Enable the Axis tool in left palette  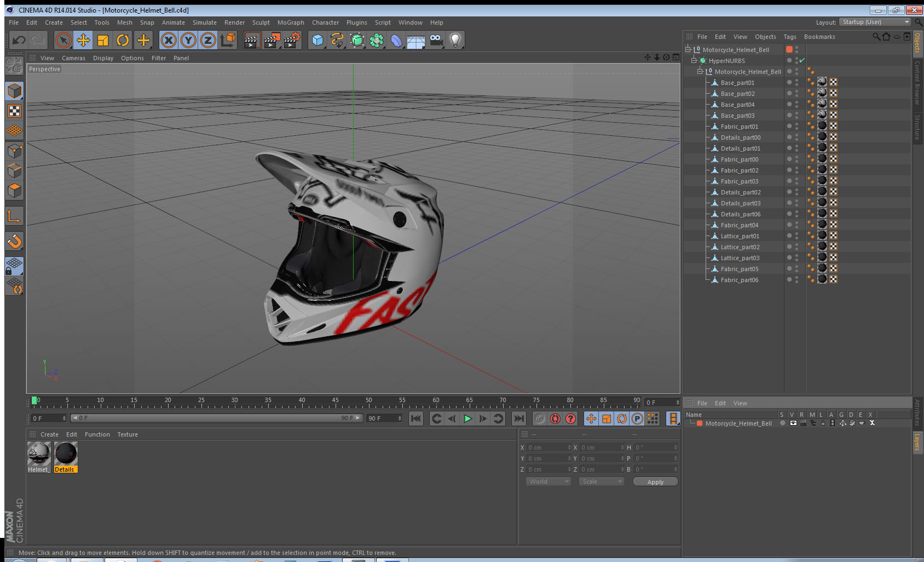coord(14,217)
